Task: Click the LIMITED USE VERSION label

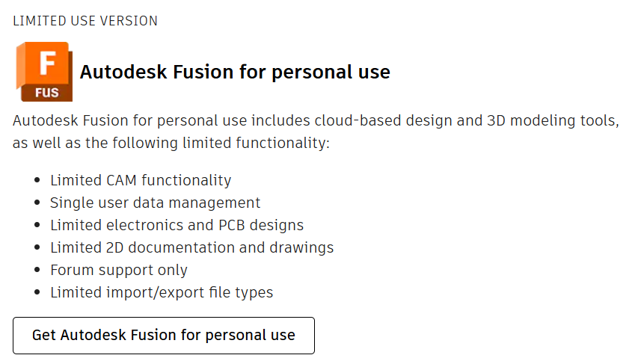Action: [85, 21]
